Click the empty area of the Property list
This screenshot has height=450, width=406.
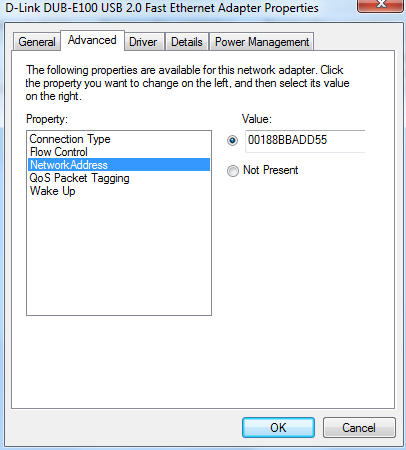[x=119, y=257]
